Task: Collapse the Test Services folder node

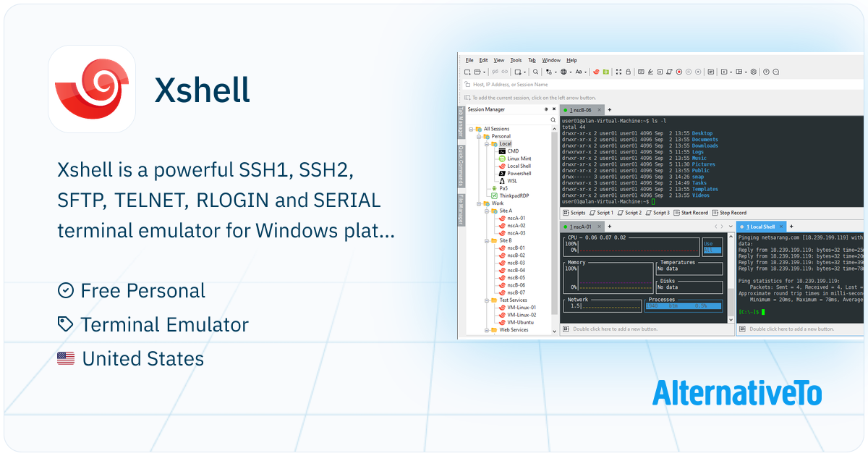Action: 486,300
